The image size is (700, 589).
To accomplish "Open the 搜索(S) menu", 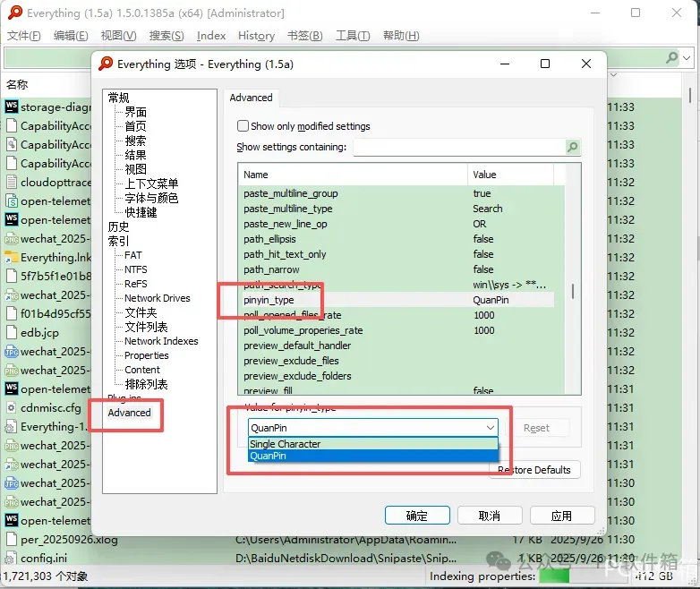I will coord(166,36).
